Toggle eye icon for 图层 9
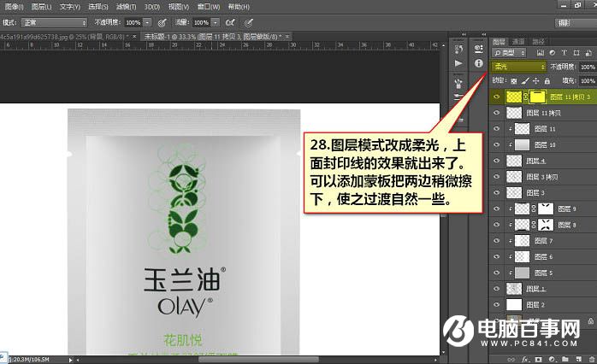This screenshot has height=364, width=597. point(496,208)
